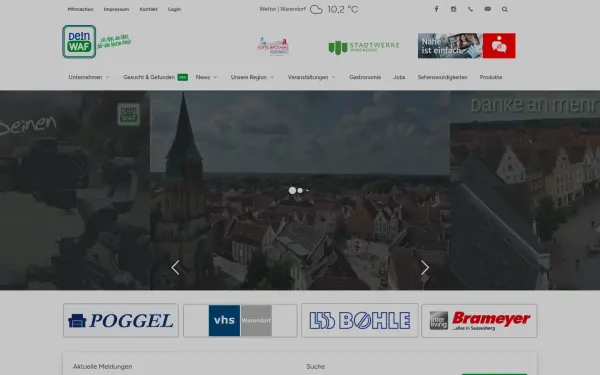Click the POGGEL sponsor banner
The height and width of the screenshot is (375, 600).
coord(121,321)
